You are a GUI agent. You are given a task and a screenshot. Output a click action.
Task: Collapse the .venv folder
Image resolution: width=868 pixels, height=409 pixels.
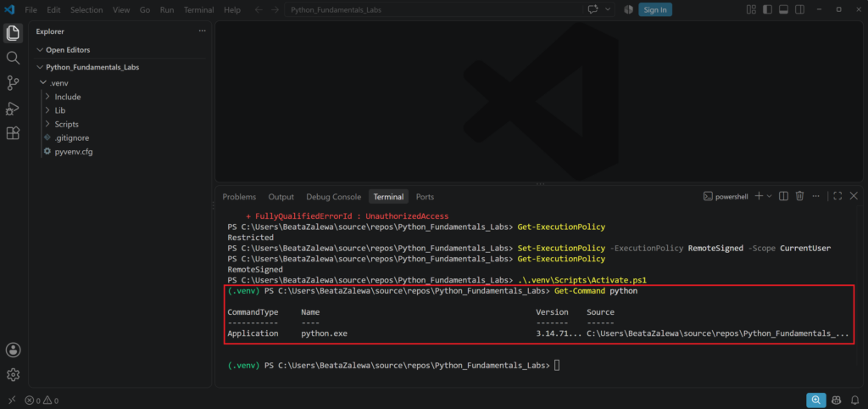coord(44,83)
